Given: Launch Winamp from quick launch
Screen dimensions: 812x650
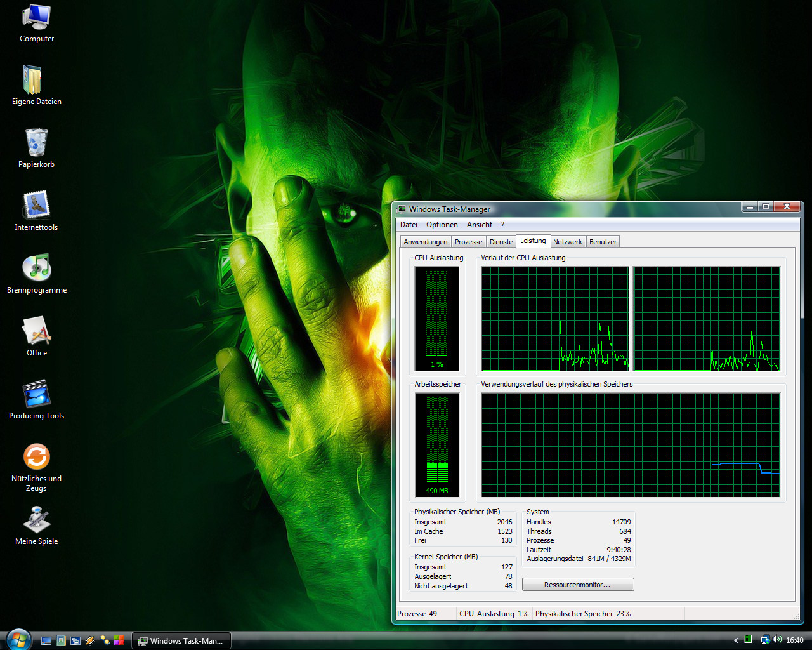Looking at the screenshot, I should (90, 640).
